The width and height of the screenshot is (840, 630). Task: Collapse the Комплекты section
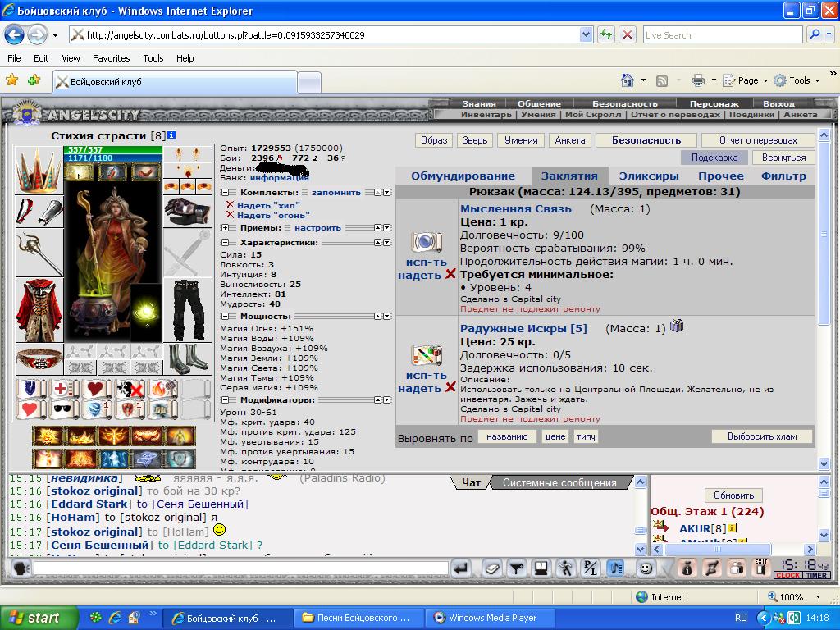click(x=225, y=192)
